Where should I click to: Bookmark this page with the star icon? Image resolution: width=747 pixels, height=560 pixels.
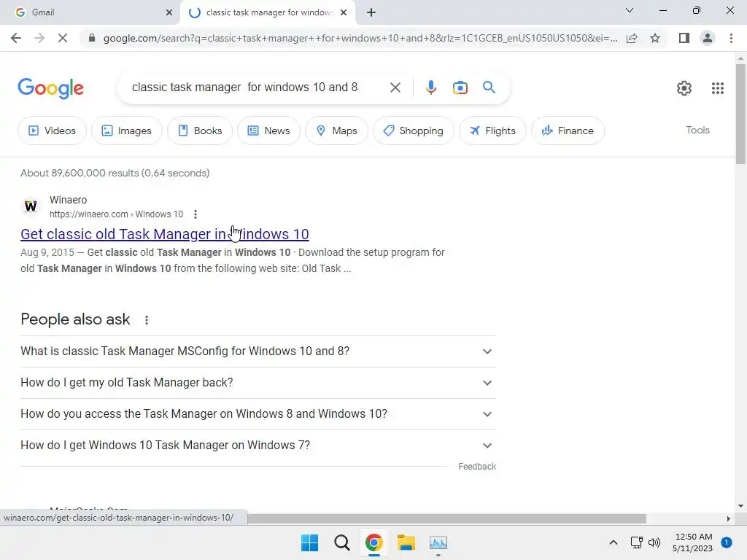point(655,38)
